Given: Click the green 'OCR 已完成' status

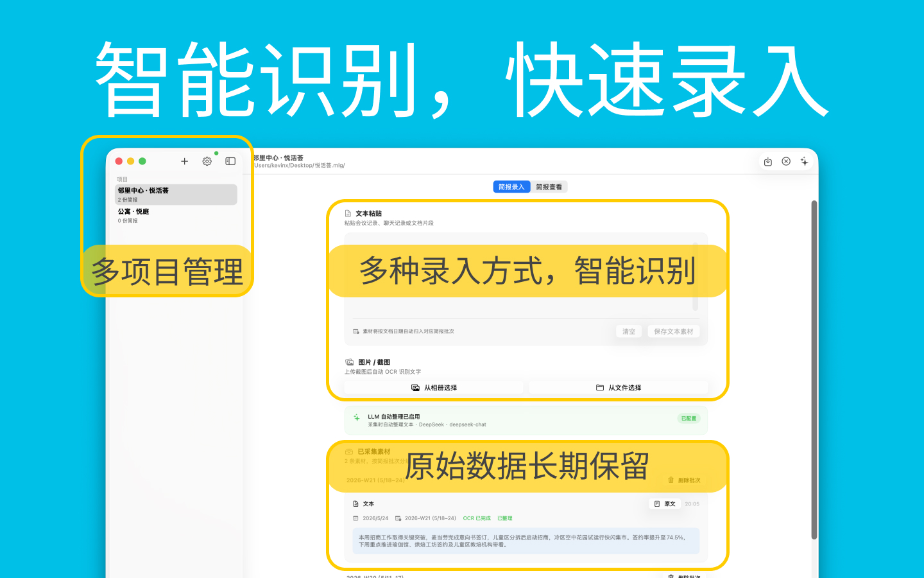Looking at the screenshot, I should point(477,518).
